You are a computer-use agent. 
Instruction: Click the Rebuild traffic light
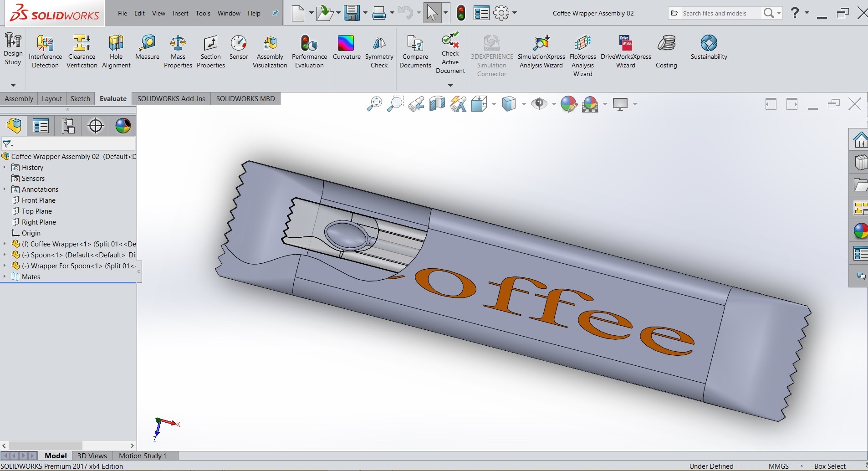tap(461, 13)
